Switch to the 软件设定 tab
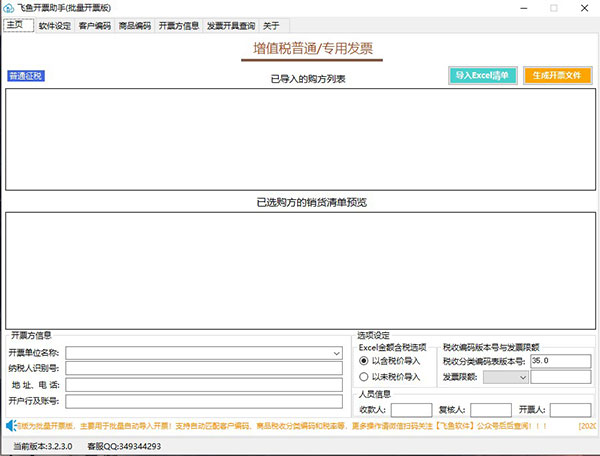The height and width of the screenshot is (456, 600). pyautogui.click(x=55, y=26)
